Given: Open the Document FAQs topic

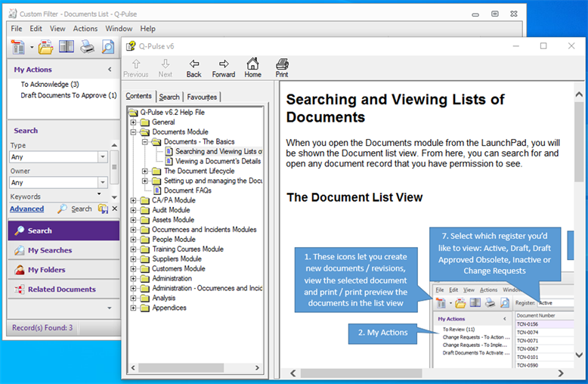Looking at the screenshot, I should click(187, 190).
